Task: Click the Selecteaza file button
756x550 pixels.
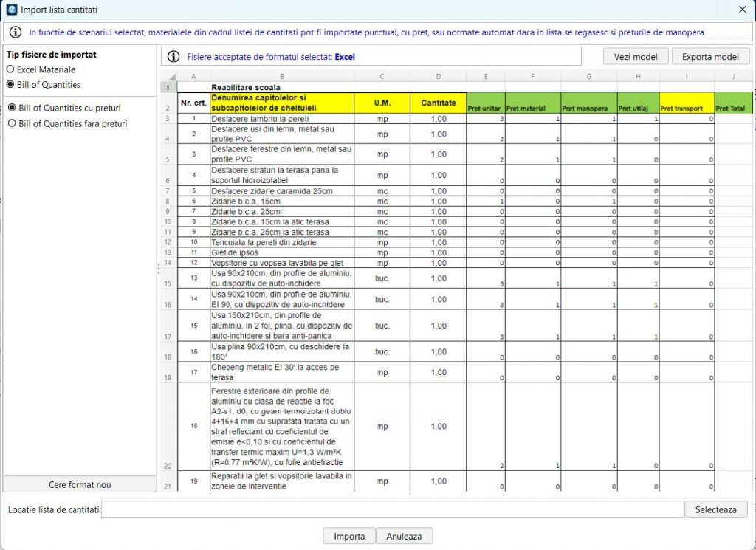Action: click(x=716, y=509)
